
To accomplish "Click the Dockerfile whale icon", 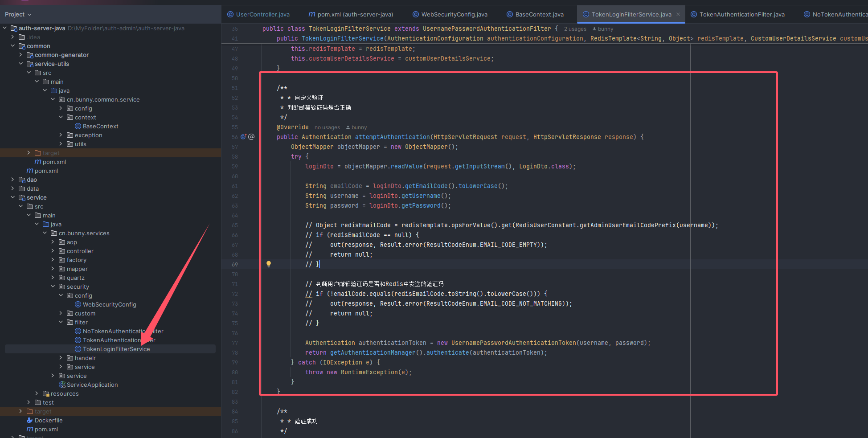I will click(x=30, y=420).
